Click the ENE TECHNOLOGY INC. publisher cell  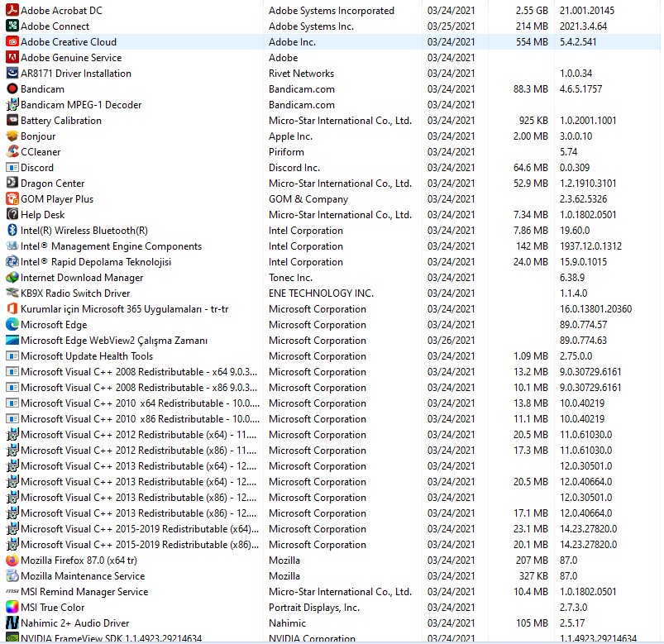click(321, 293)
